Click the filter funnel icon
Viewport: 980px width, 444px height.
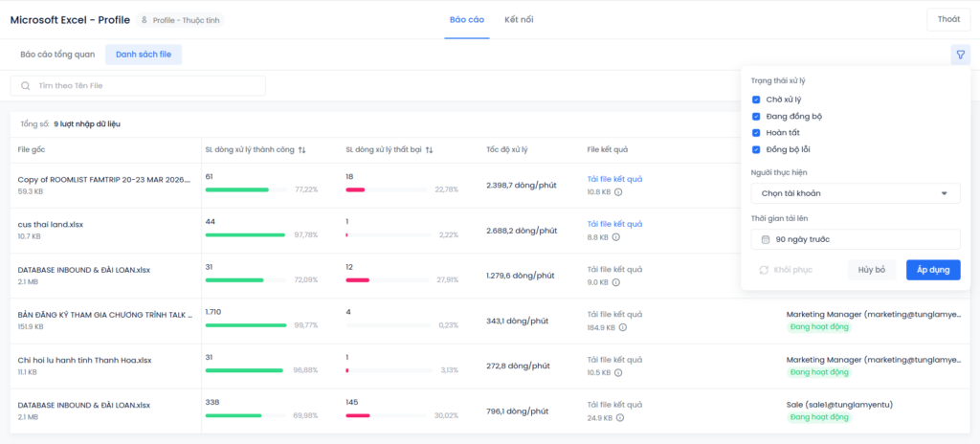coord(960,55)
